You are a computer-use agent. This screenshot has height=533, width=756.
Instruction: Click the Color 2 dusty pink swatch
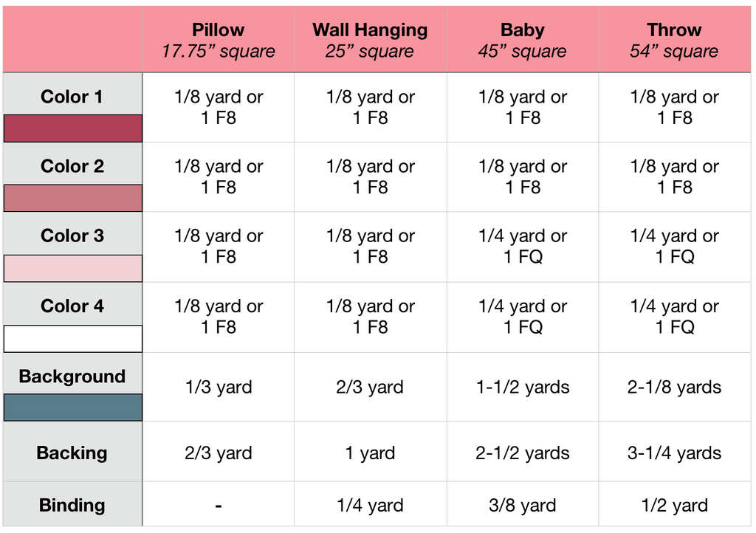[x=72, y=199]
